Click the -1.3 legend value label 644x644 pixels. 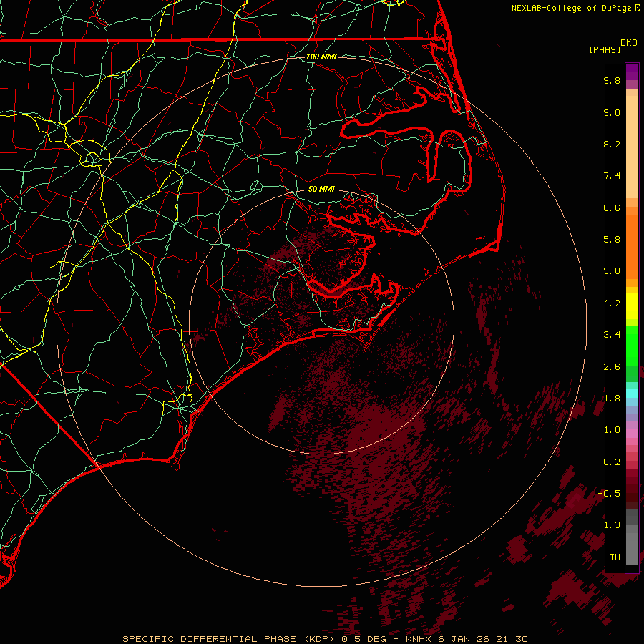609,525
